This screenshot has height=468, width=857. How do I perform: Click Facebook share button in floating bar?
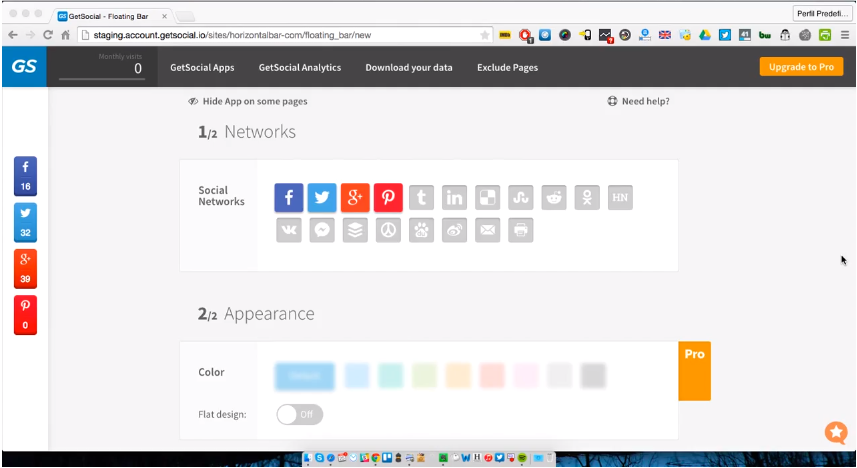coord(25,176)
